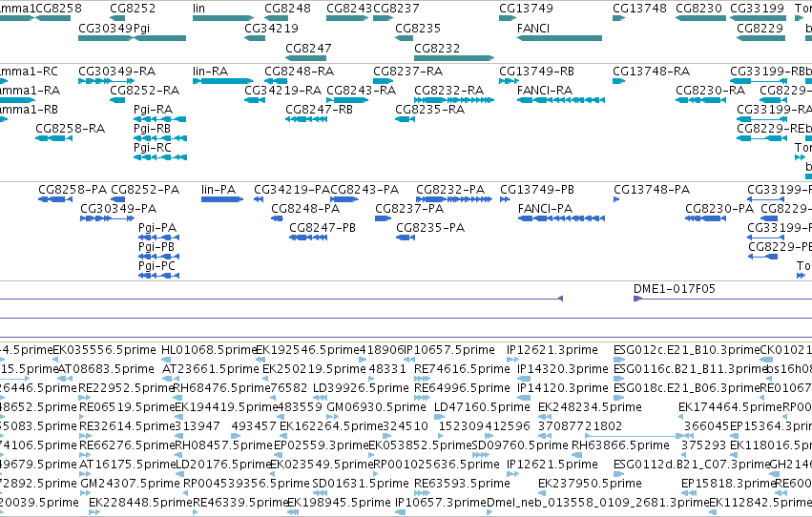Select the CG8232-RA transcript label
This screenshot has width=812, height=517.
(x=448, y=90)
